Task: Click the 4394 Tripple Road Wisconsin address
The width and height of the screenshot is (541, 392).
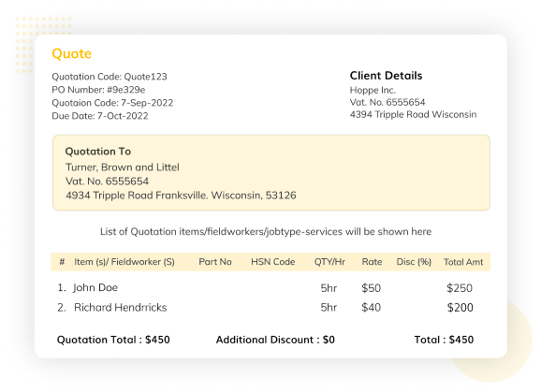Action: pyautogui.click(x=413, y=114)
